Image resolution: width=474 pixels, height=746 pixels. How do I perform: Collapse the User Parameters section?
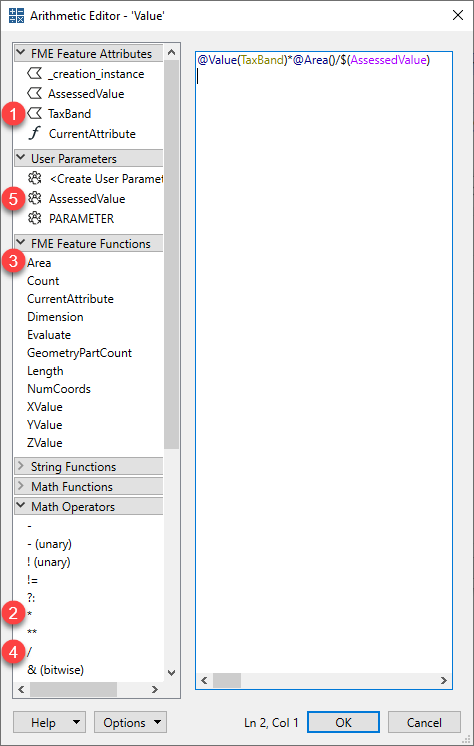tap(21, 158)
